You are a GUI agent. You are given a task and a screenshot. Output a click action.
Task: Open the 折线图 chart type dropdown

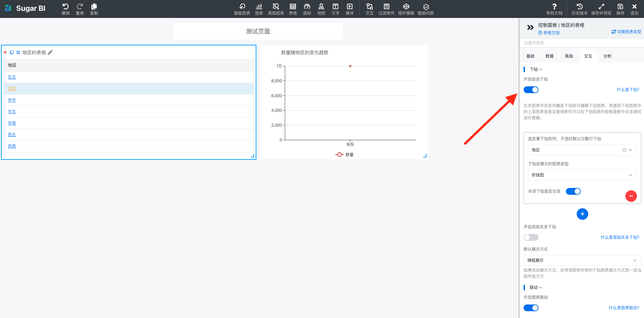(582, 175)
